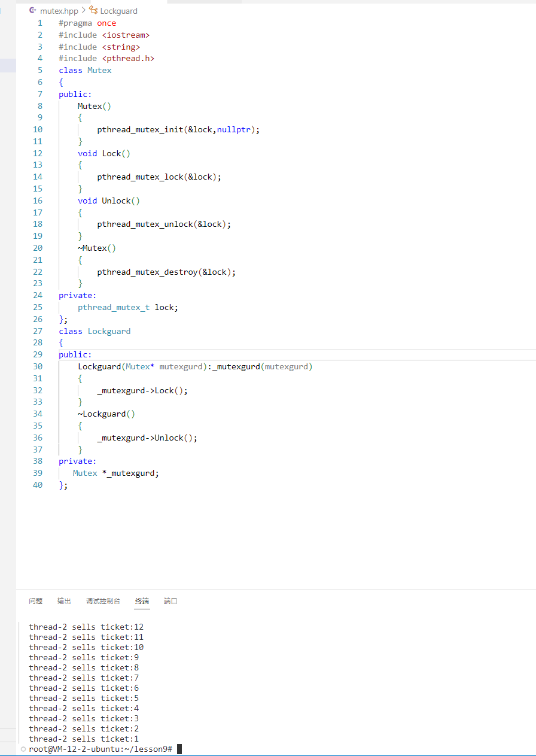Screen dimensions: 536x756
Task: Click terminal line 'thread-2 sells ticket:5'
Action: point(84,699)
